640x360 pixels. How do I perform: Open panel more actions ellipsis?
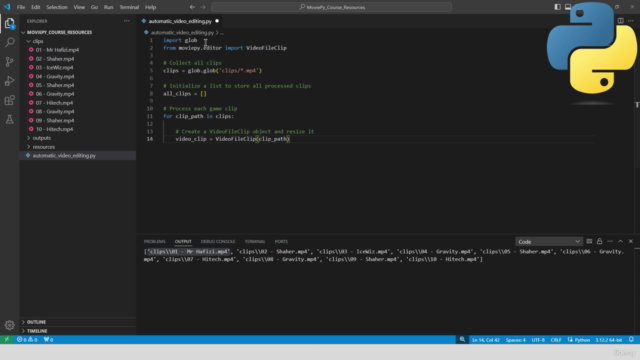coord(610,241)
